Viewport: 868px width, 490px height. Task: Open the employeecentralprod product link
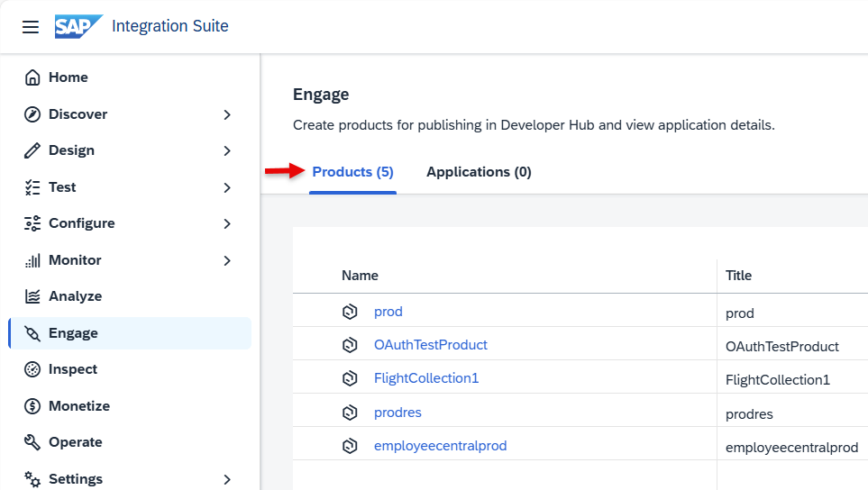pos(440,446)
